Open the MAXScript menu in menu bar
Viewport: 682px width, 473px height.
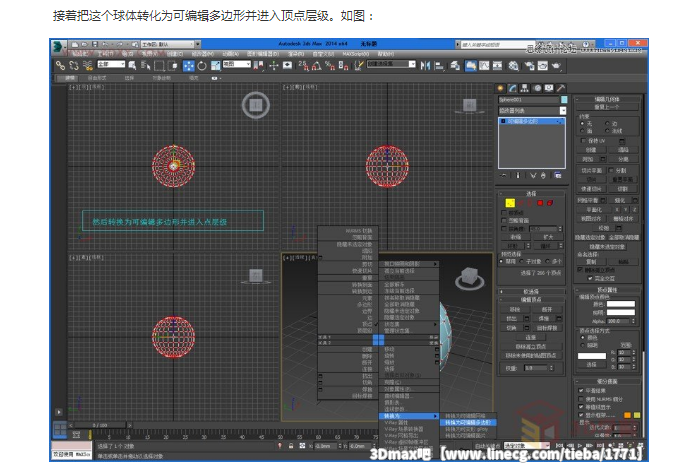click(x=355, y=54)
